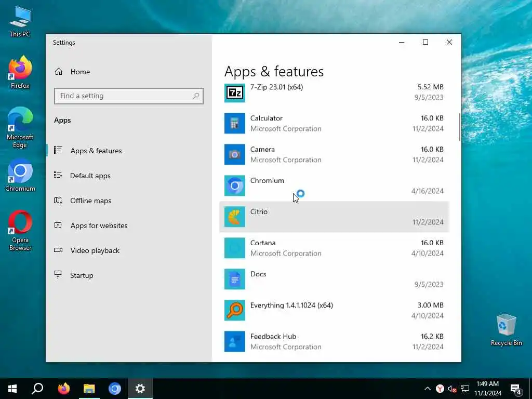Click the Default apps sidebar icon
The image size is (532, 399).
(x=58, y=175)
